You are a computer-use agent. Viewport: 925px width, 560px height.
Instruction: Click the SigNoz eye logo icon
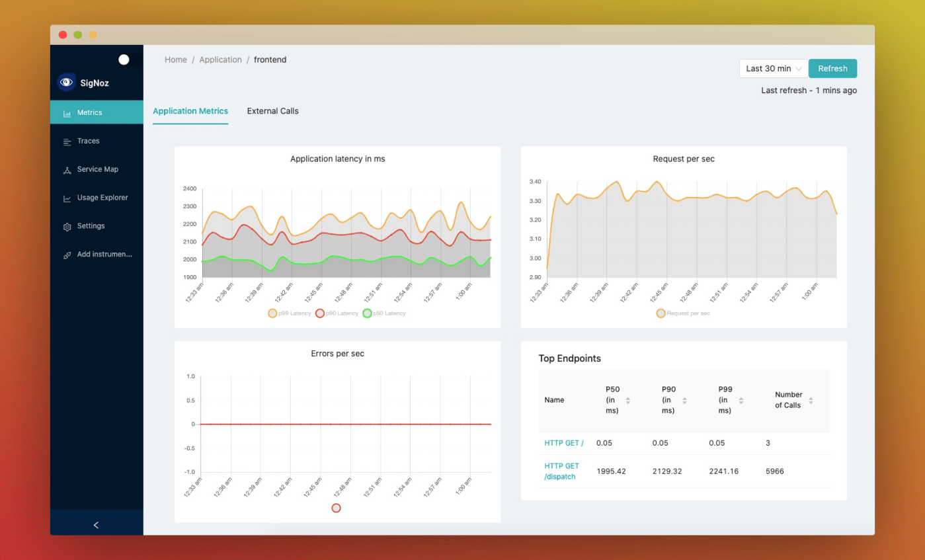[x=66, y=83]
